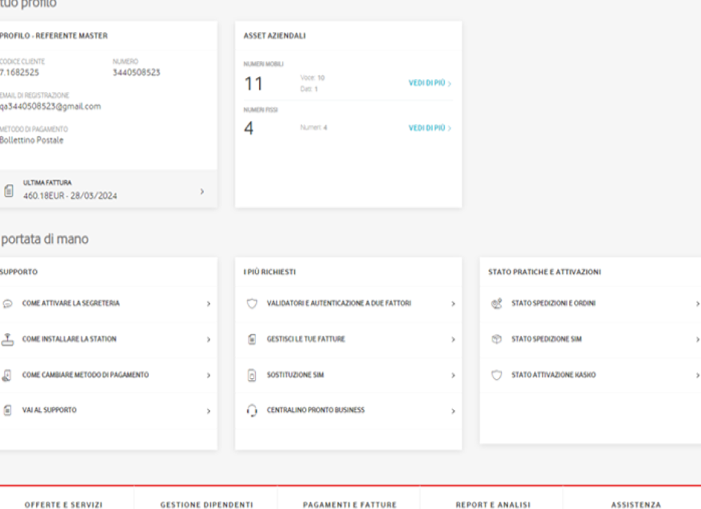
Task: Click the Bollettino Postale payment method text
Action: pos(32,140)
